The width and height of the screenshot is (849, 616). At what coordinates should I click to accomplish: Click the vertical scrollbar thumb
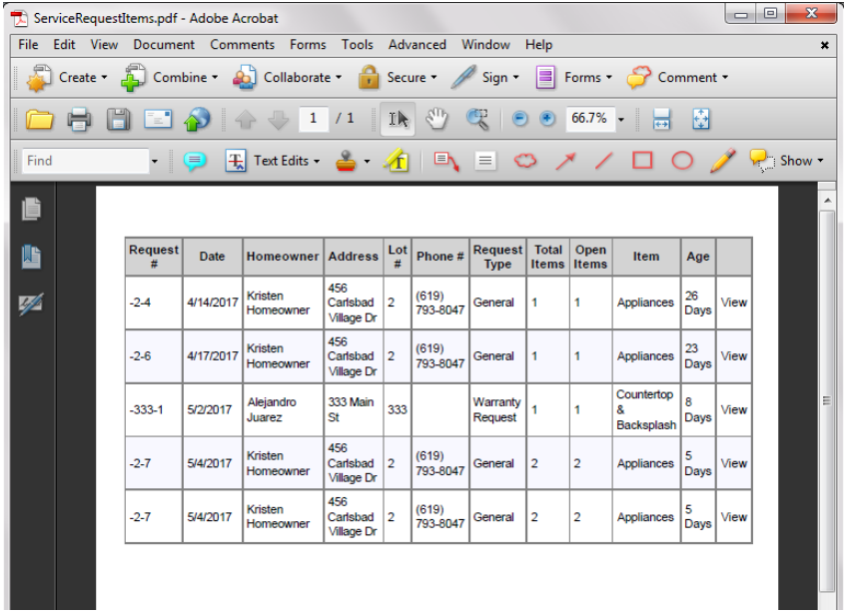pos(826,399)
